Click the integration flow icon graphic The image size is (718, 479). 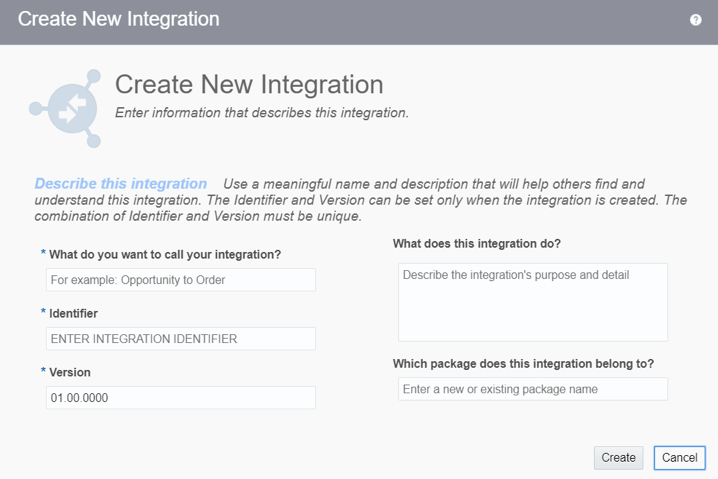[67, 108]
